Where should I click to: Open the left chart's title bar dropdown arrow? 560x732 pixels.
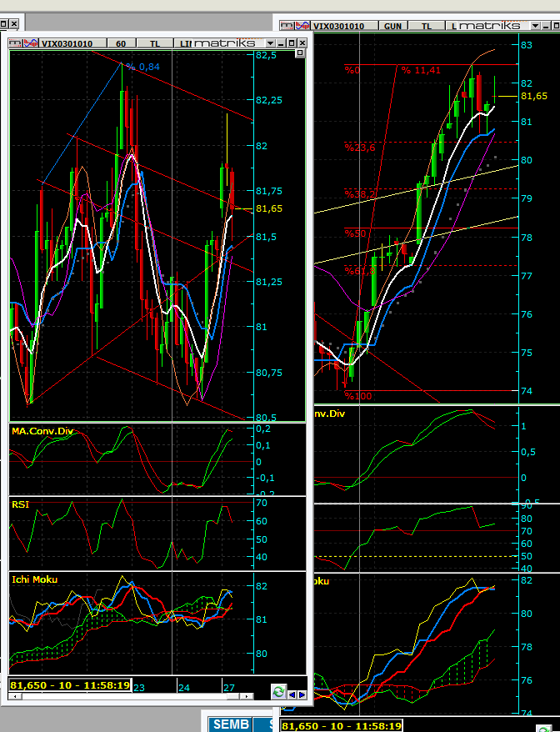tap(270, 43)
